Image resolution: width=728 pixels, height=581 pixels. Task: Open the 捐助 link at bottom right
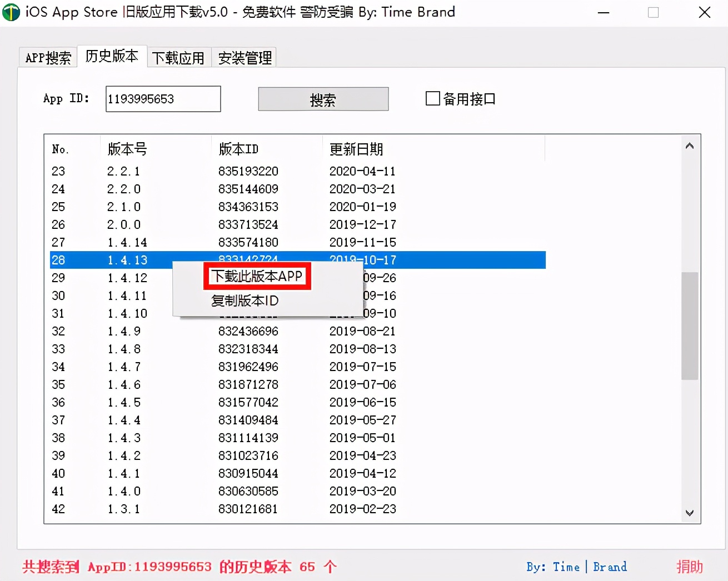click(x=690, y=567)
